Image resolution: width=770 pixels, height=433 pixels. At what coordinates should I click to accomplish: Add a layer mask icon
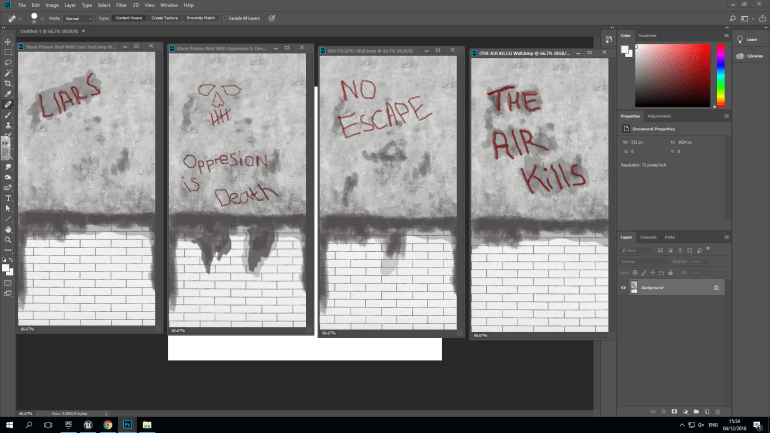(x=674, y=411)
